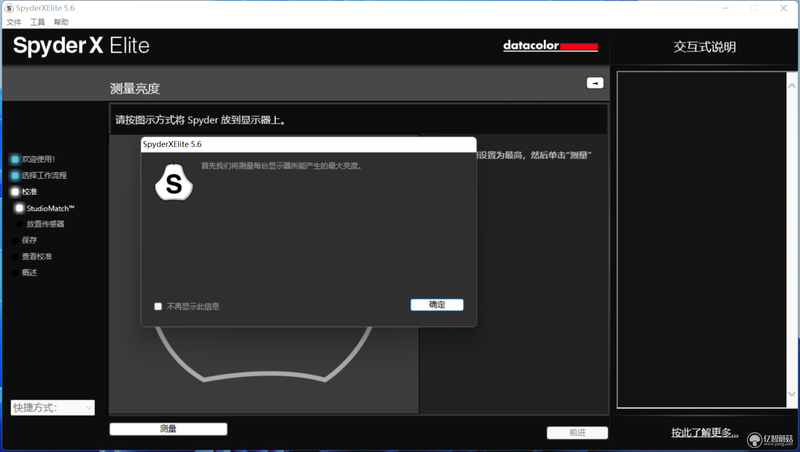Click the 前进 button
This screenshot has height=452, width=800.
(577, 433)
